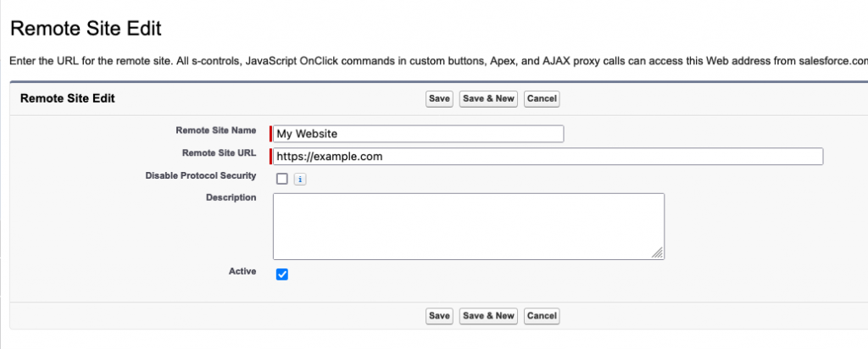Viewport: 868px width, 349px height.
Task: Click the top Cancel button
Action: click(542, 98)
